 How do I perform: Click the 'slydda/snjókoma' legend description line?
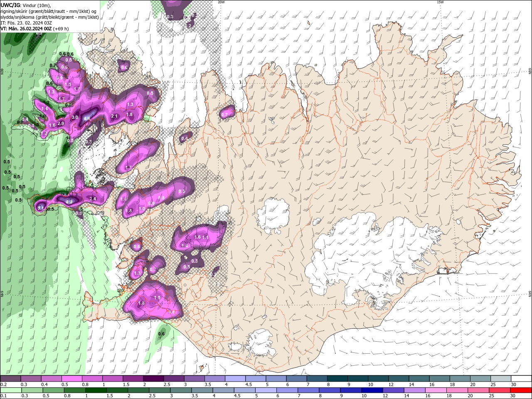[x=49, y=17]
